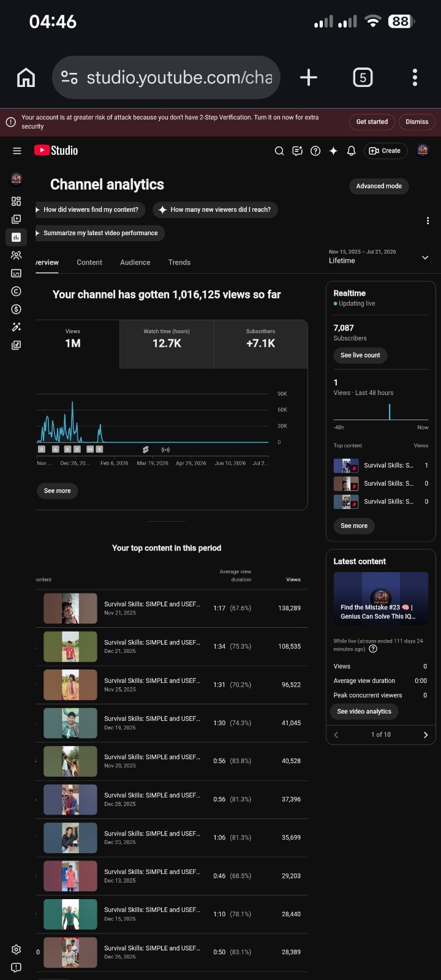Screen dimensions: 441x980
Task: Switch to the Overview tab
Action: 47,262
